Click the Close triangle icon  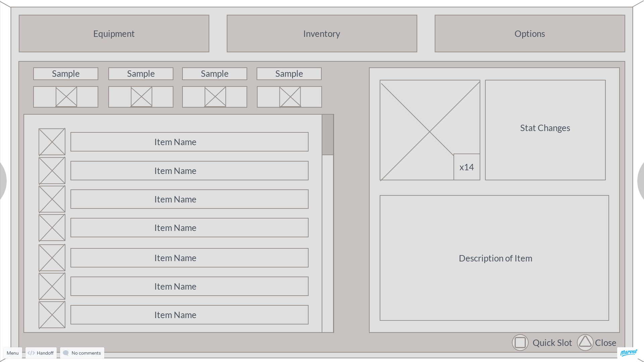586,342
